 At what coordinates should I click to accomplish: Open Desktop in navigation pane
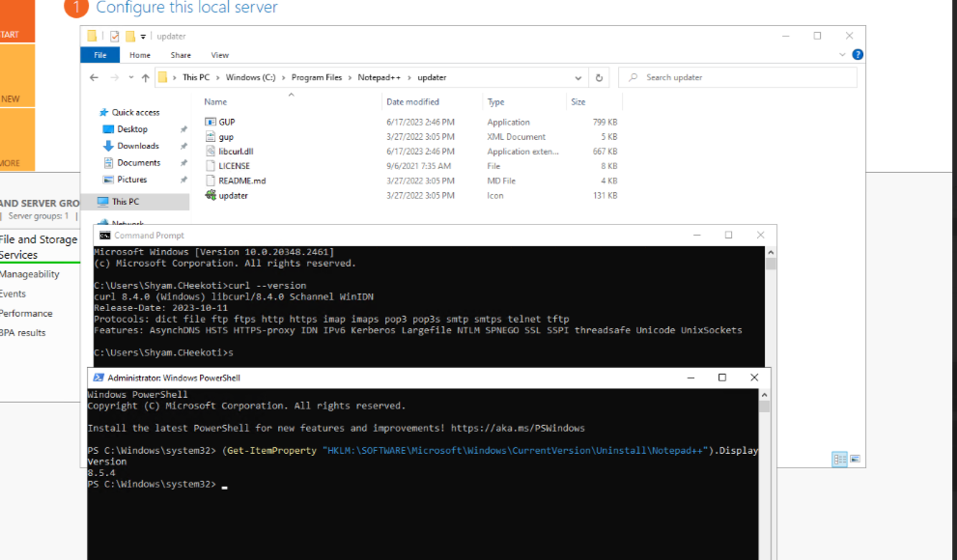[x=132, y=129]
